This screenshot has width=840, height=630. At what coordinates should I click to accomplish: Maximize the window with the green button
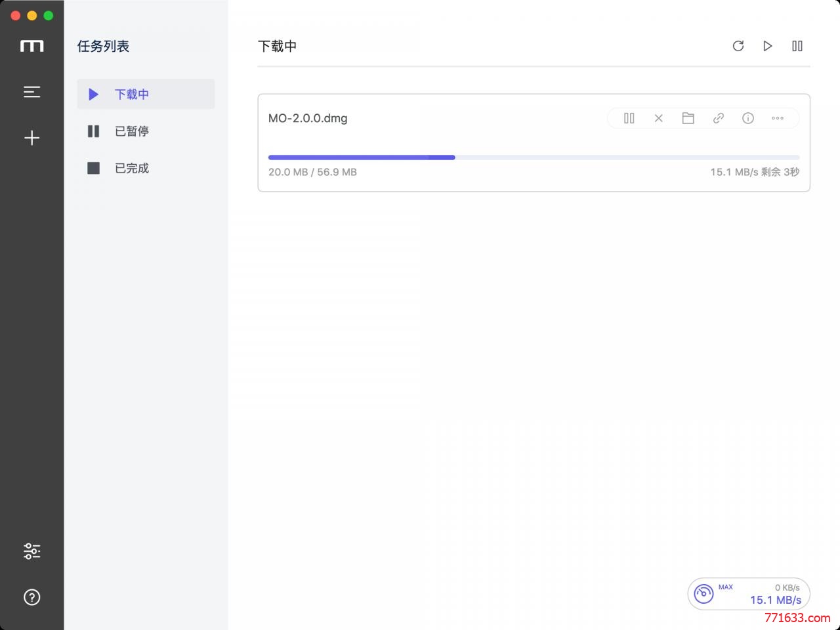tap(48, 15)
